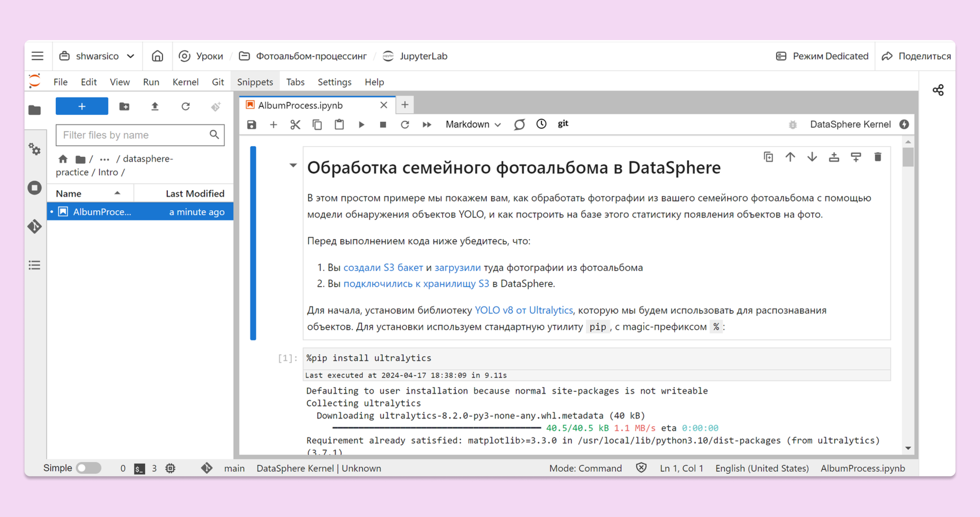Insert a cell above this cell
The width and height of the screenshot is (980, 517).
click(x=834, y=157)
